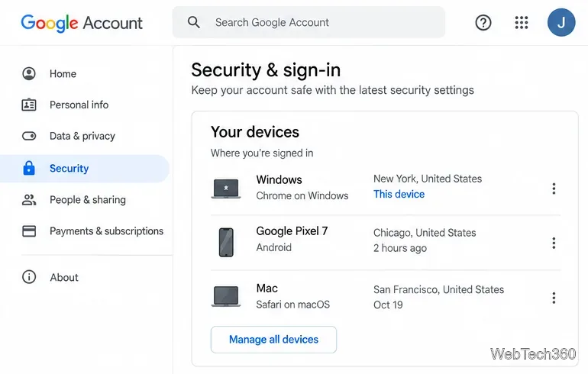Image resolution: width=588 pixels, height=374 pixels.
Task: Open About in sidebar
Action: tap(64, 277)
